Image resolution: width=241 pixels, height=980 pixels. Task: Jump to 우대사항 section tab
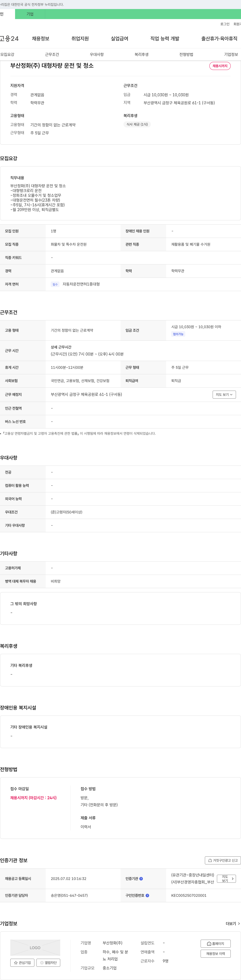(x=97, y=54)
